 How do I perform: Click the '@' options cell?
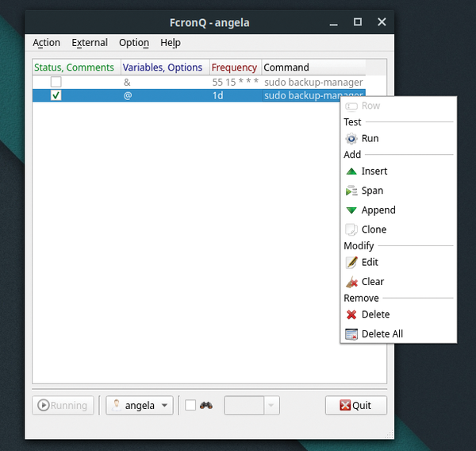(165, 95)
